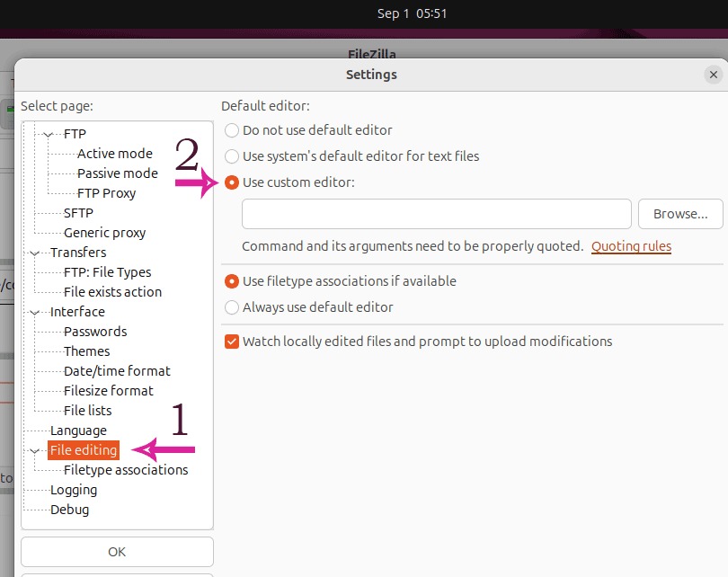Open 'File exists action' page

click(112, 292)
